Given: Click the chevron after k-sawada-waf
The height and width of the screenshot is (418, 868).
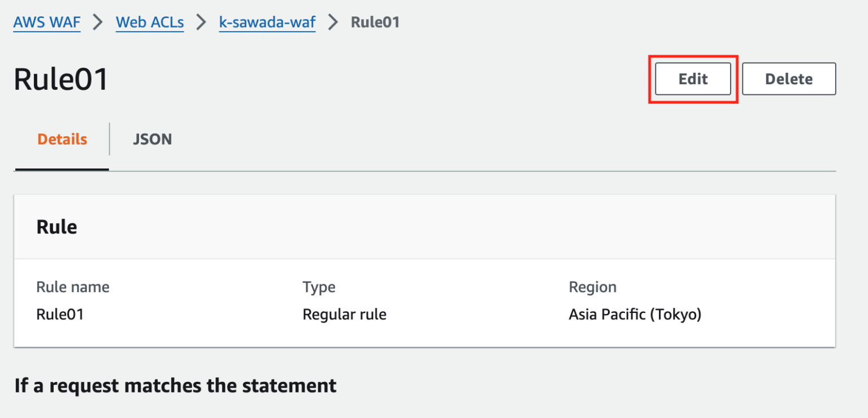Looking at the screenshot, I should [333, 22].
